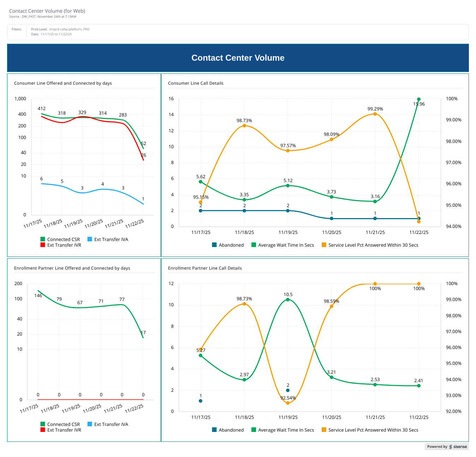This screenshot has width=476, height=457.
Task: Click the Consumer Line Offered and Connected by days title
Action: tap(63, 83)
